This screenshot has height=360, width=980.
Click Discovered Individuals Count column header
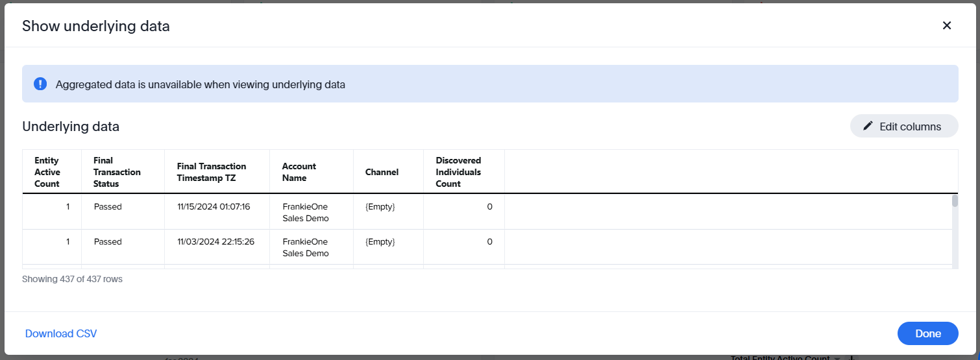click(x=458, y=172)
